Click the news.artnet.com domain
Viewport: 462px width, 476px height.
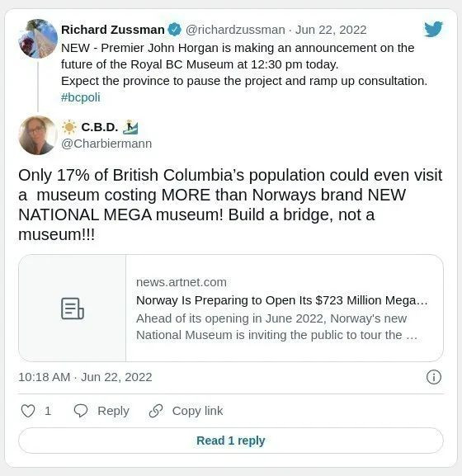tap(181, 282)
